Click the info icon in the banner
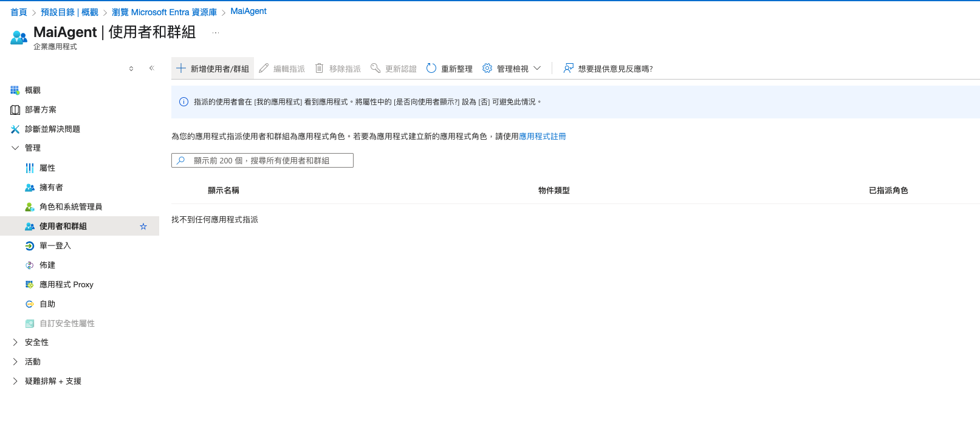 183,102
